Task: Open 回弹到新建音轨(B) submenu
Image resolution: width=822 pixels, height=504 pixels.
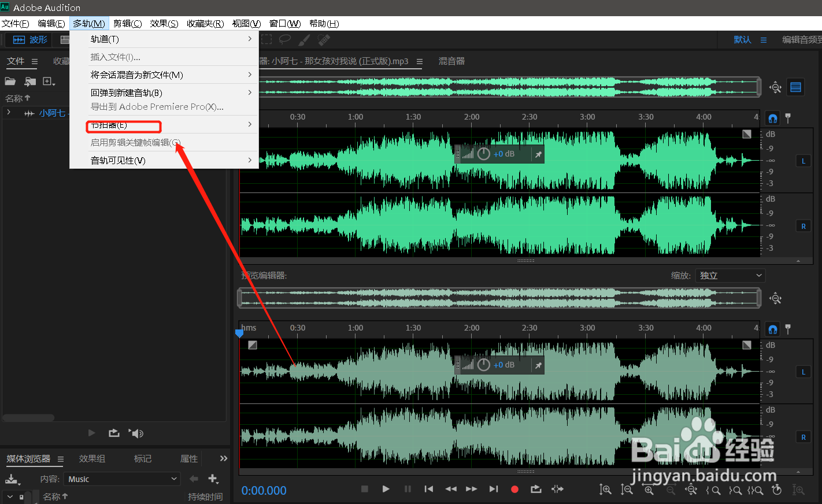Action: [x=164, y=92]
